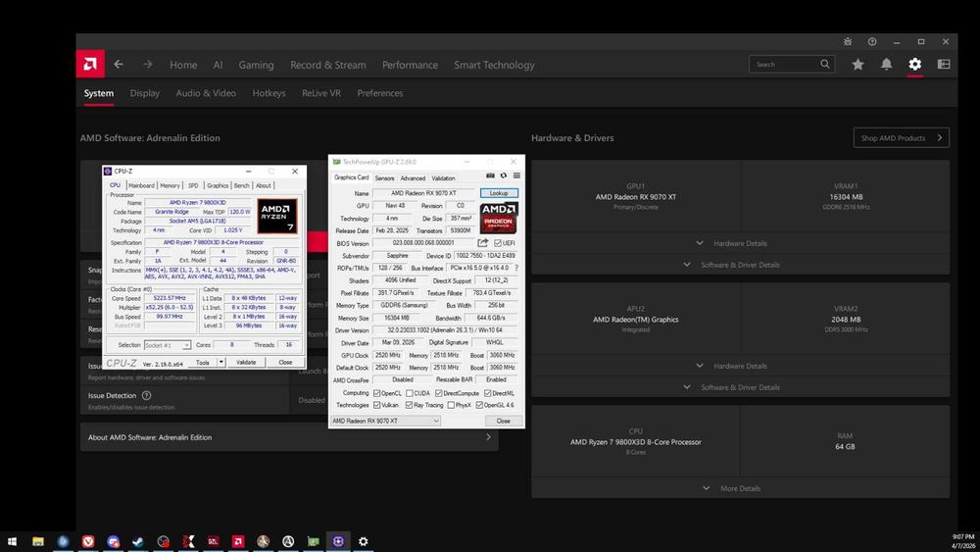
Task: Toggle the OpenCL checkbox in GPU-Z
Action: click(x=377, y=393)
